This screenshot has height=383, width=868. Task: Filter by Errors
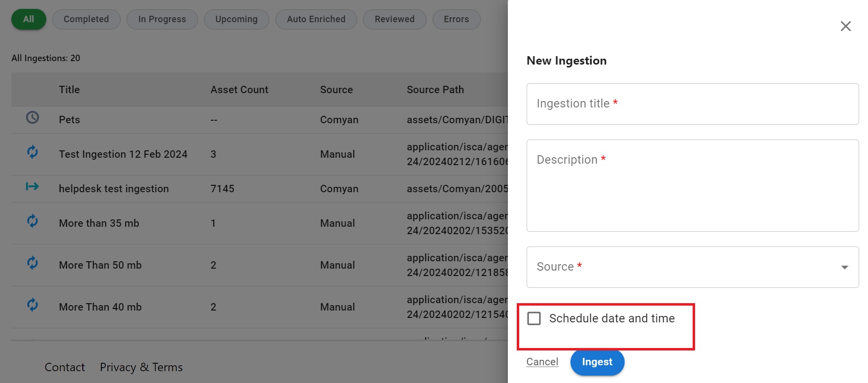456,19
